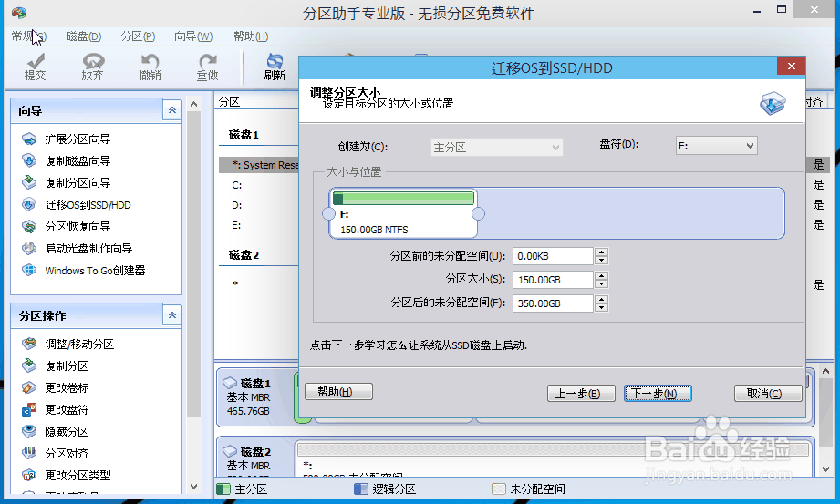
Task: Open 启动光盘制作向导 in the sidebar
Action: point(88,249)
